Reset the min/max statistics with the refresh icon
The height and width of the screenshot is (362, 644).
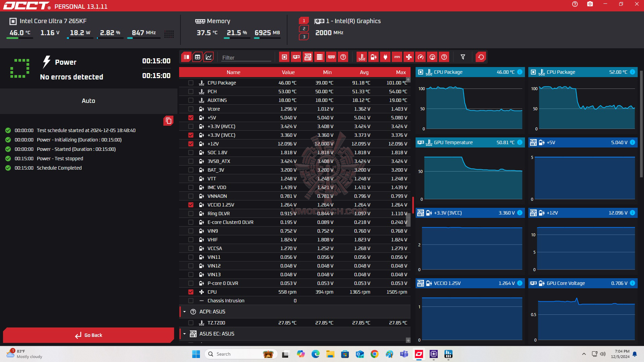[x=481, y=57]
